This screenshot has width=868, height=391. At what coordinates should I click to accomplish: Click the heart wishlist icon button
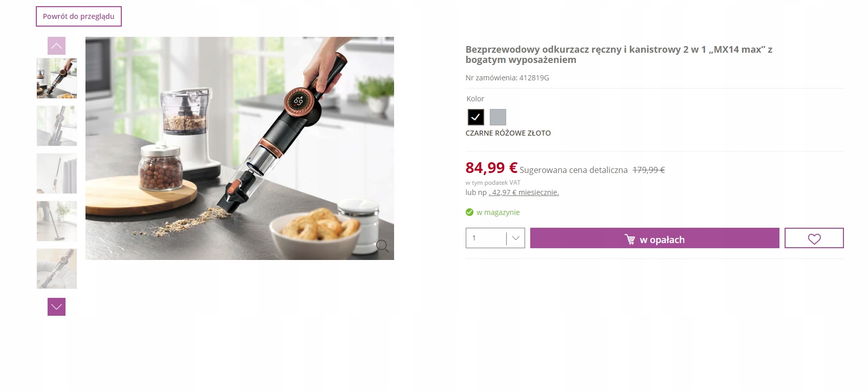(814, 238)
